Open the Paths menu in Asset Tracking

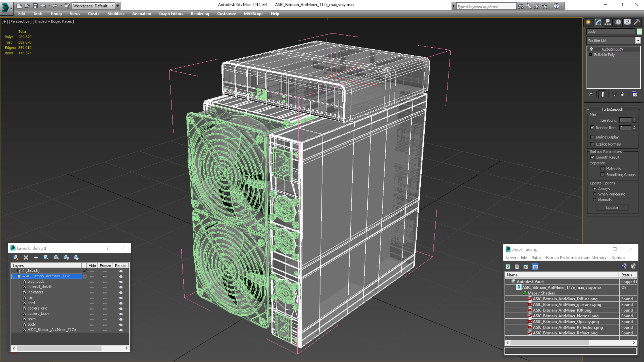pyautogui.click(x=536, y=258)
